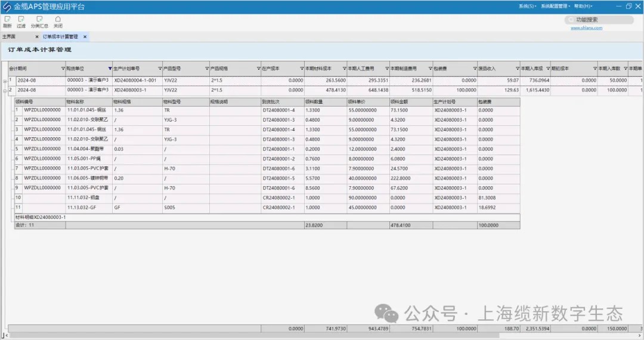
Task: Click the active filter icon on 购货单位 column
Action: point(110,69)
